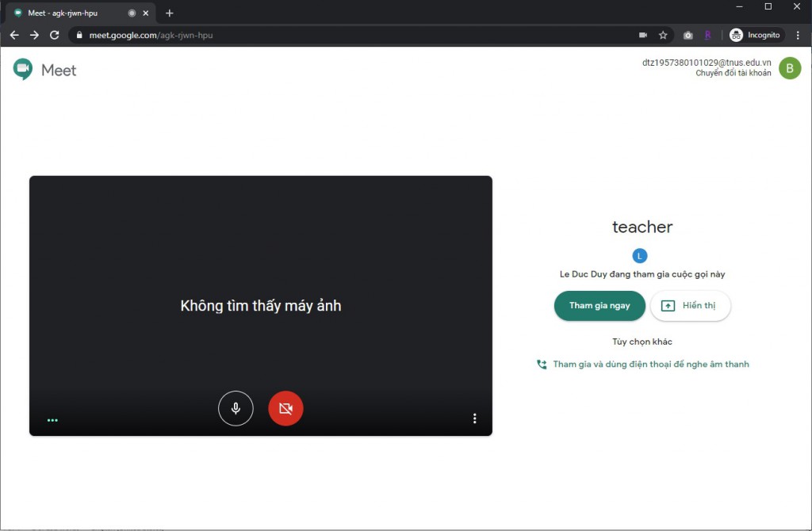Bookmark the page with the star icon

coord(663,35)
